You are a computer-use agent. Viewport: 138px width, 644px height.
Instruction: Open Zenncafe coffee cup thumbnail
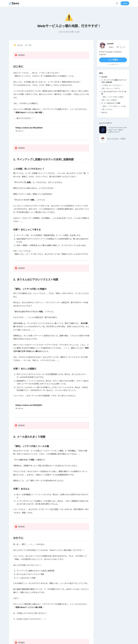point(103,139)
